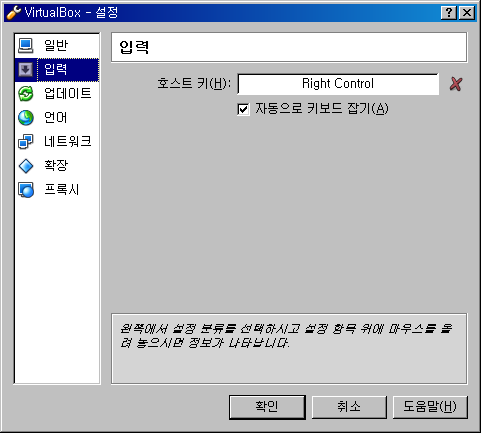
Task: Open the 일반 settings category
Action: 57,46
